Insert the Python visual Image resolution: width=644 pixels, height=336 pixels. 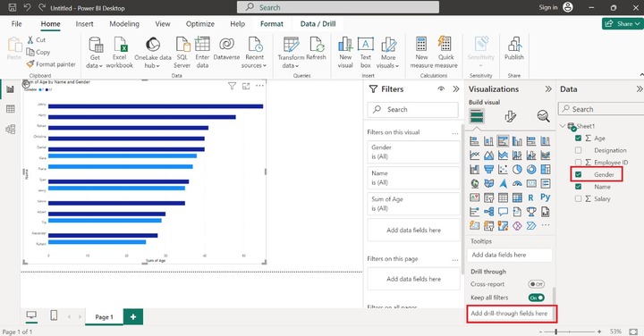pyautogui.click(x=546, y=197)
